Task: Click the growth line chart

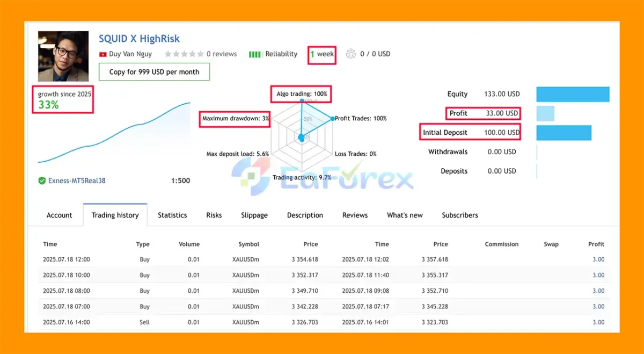Action: [114, 133]
